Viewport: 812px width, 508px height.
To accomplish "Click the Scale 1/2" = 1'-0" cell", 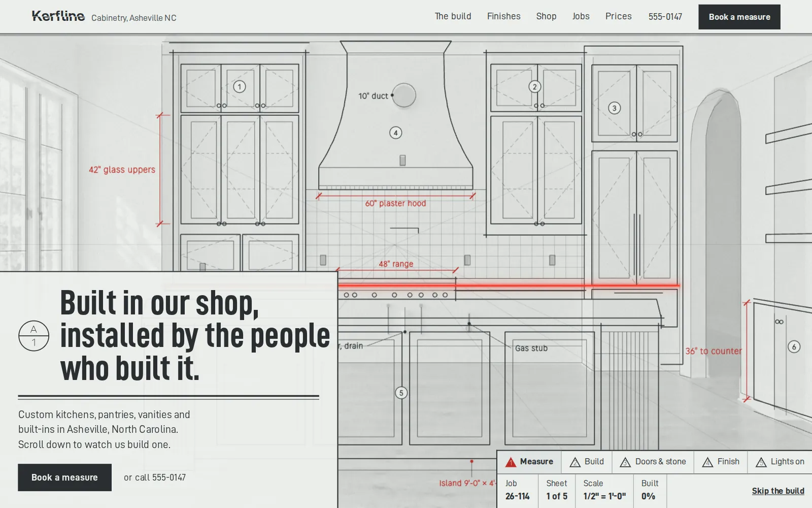I will (x=604, y=491).
